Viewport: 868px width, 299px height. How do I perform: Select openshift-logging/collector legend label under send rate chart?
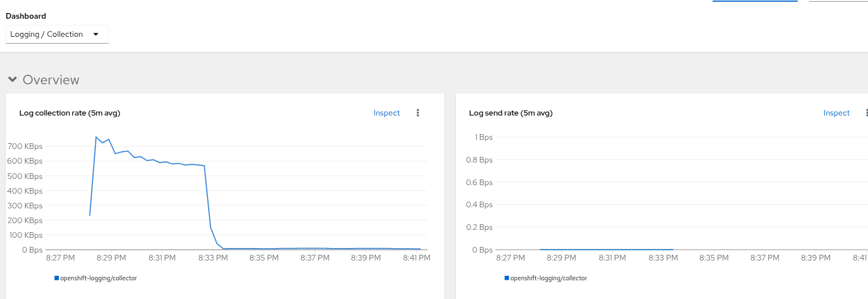pos(549,278)
